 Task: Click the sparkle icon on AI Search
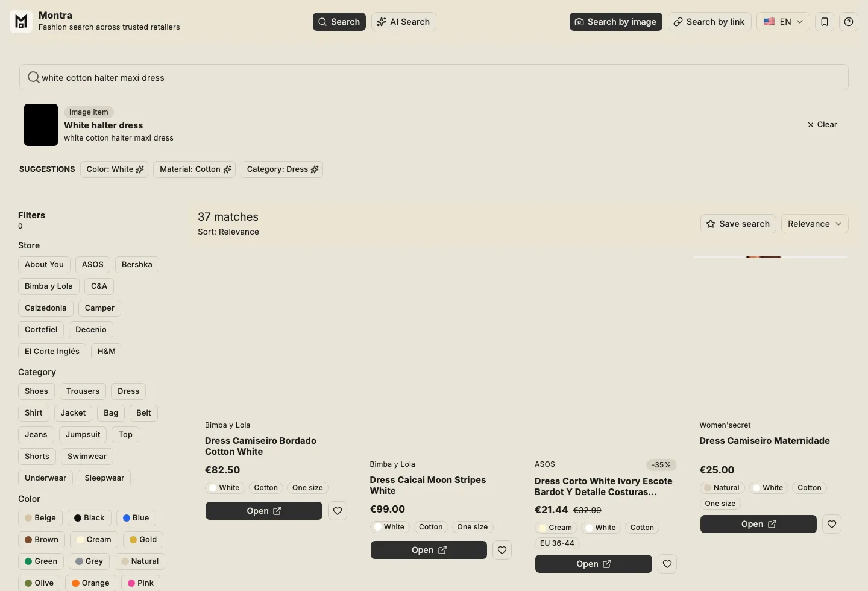(382, 22)
